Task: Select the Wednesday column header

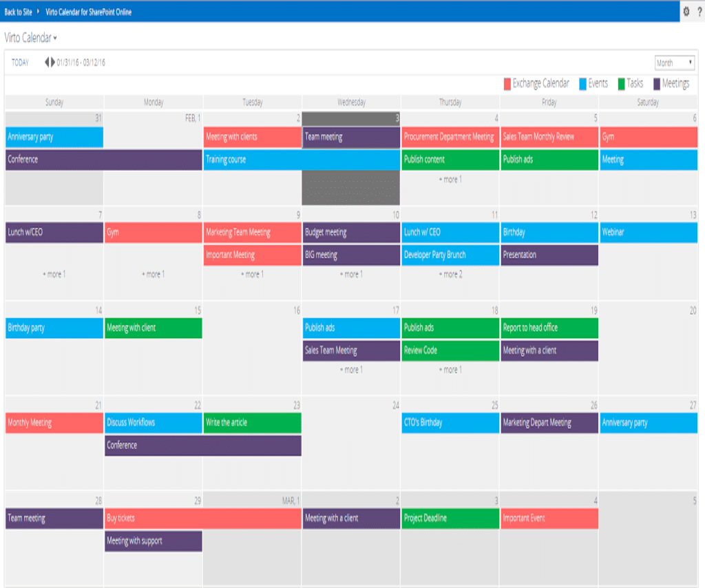Action: [350, 102]
